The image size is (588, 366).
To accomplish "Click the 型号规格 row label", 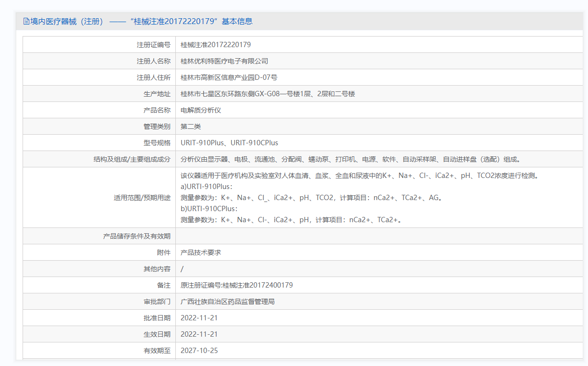I will 157,143.
